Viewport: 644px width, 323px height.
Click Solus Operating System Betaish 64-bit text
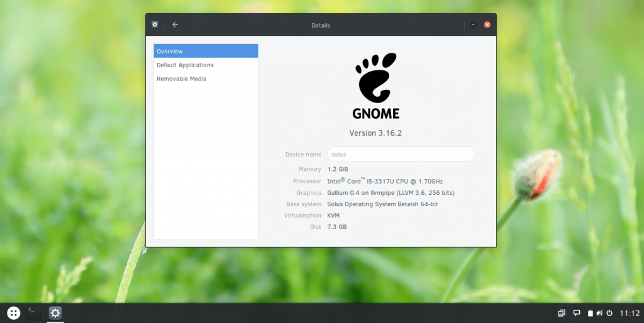382,204
